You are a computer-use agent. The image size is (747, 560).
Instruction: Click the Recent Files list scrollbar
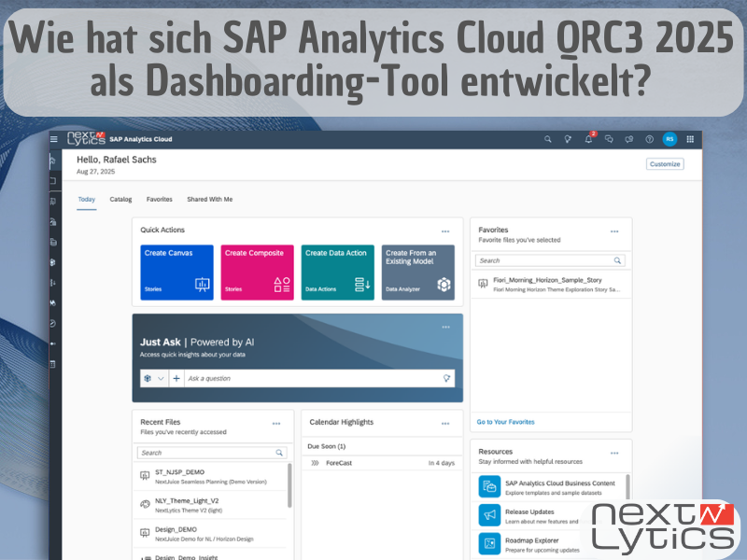pos(289,485)
